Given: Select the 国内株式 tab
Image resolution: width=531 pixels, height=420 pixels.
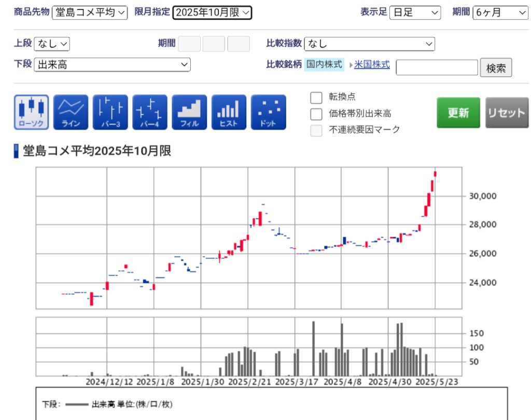Looking at the screenshot, I should coord(324,64).
